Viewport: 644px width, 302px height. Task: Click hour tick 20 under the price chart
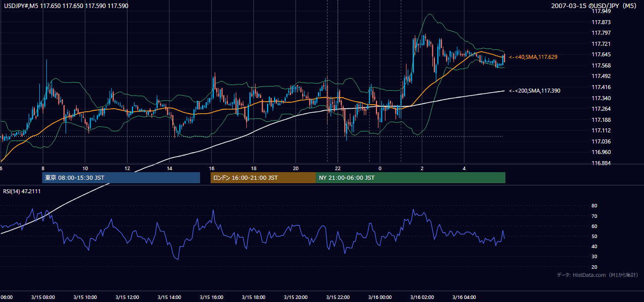pyautogui.click(x=296, y=168)
